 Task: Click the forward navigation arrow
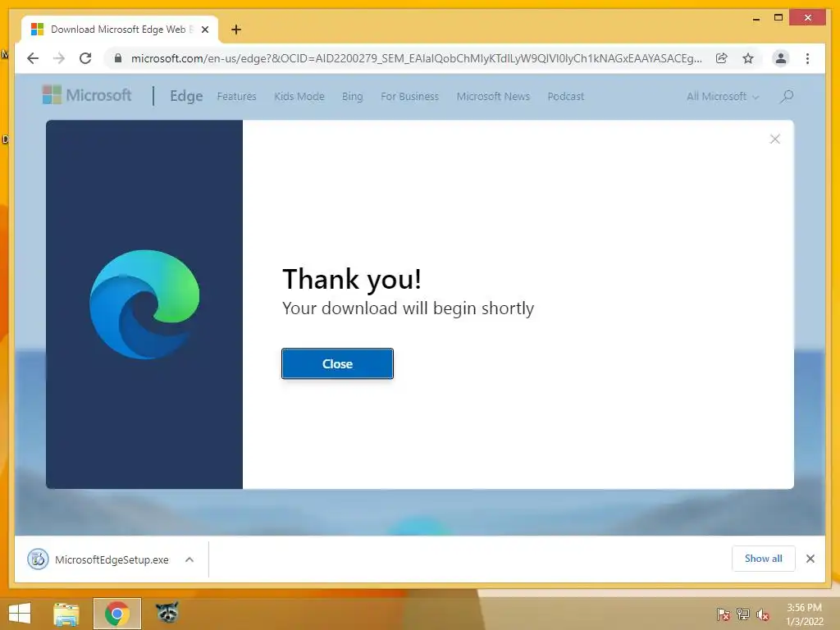pyautogui.click(x=59, y=58)
